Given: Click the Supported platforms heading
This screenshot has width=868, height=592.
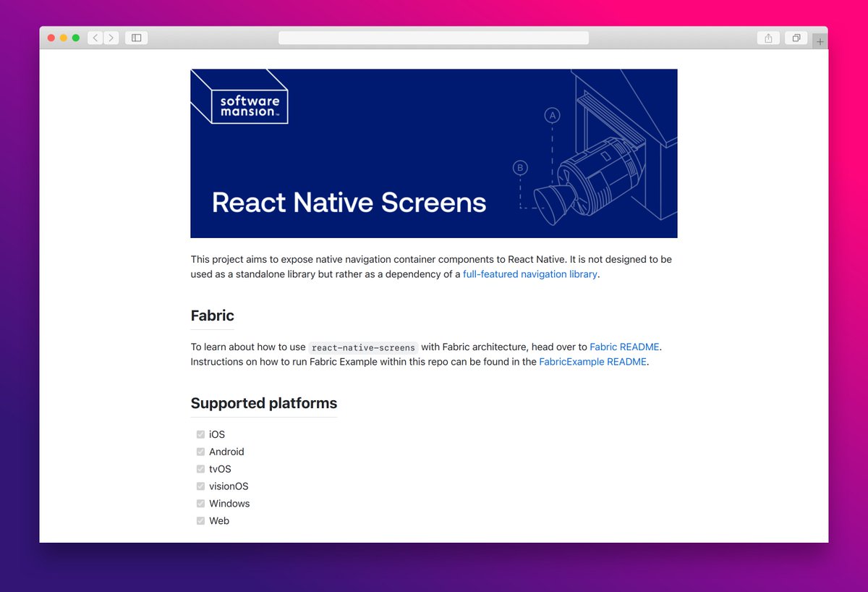Looking at the screenshot, I should (264, 403).
